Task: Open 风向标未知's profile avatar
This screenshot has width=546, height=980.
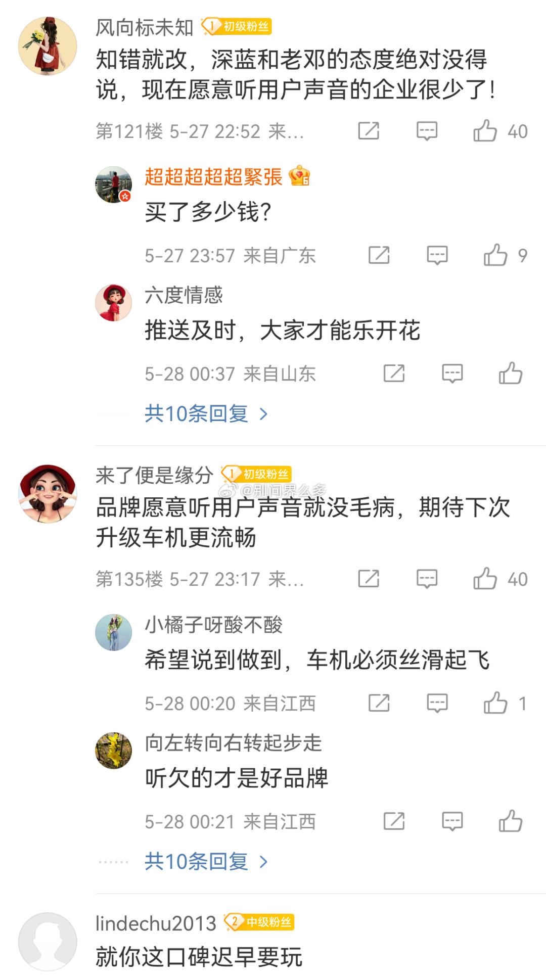Action: 48,46
